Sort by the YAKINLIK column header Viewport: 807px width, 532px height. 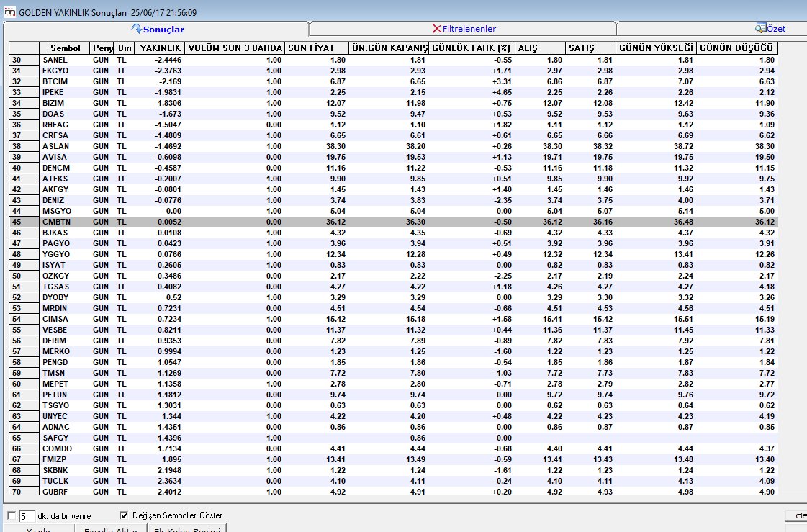161,48
